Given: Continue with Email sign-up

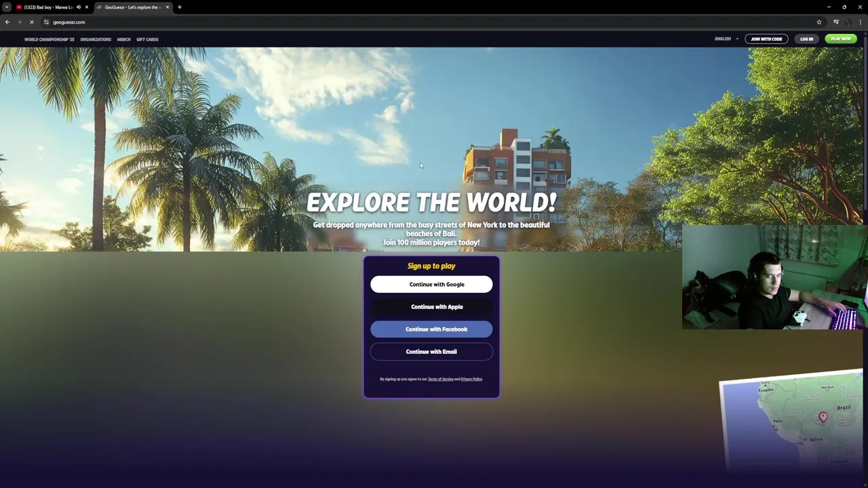Looking at the screenshot, I should point(431,352).
